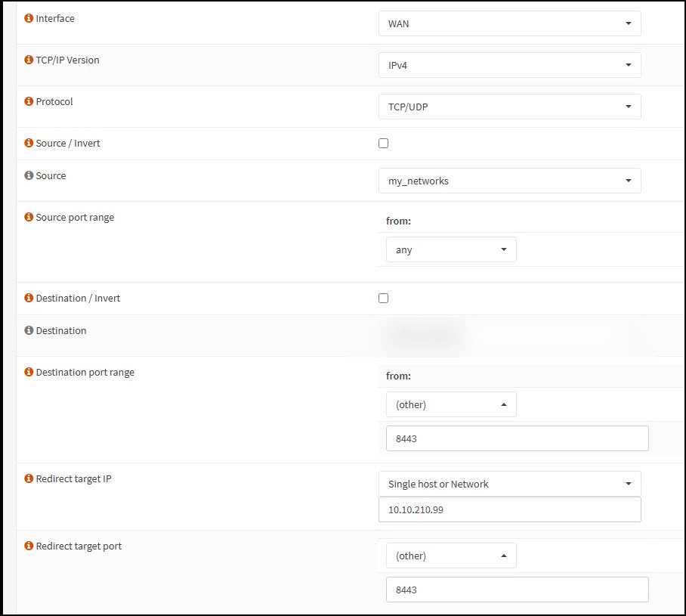Click the info icon next to TCP/IP Version
This screenshot has width=686, height=616.
(x=29, y=60)
